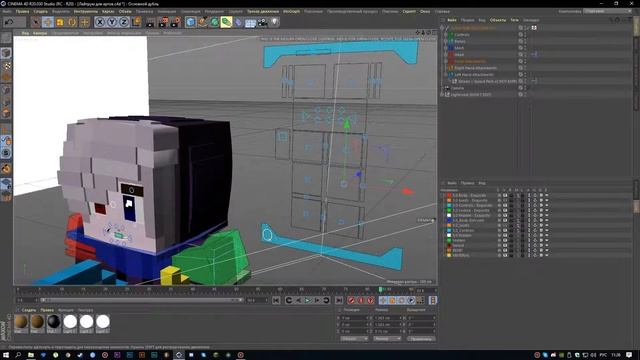
Task: Expand the Camera object in the tree
Action: [x=442, y=88]
